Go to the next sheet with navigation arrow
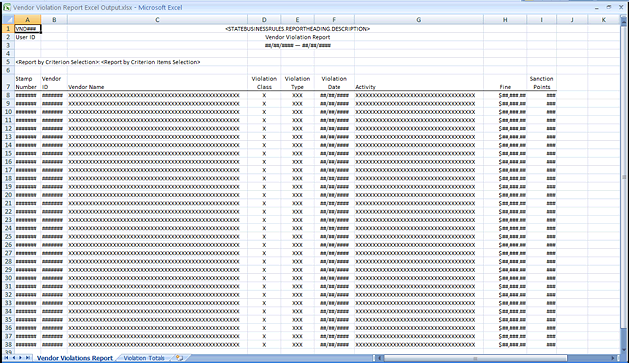 click(x=20, y=358)
